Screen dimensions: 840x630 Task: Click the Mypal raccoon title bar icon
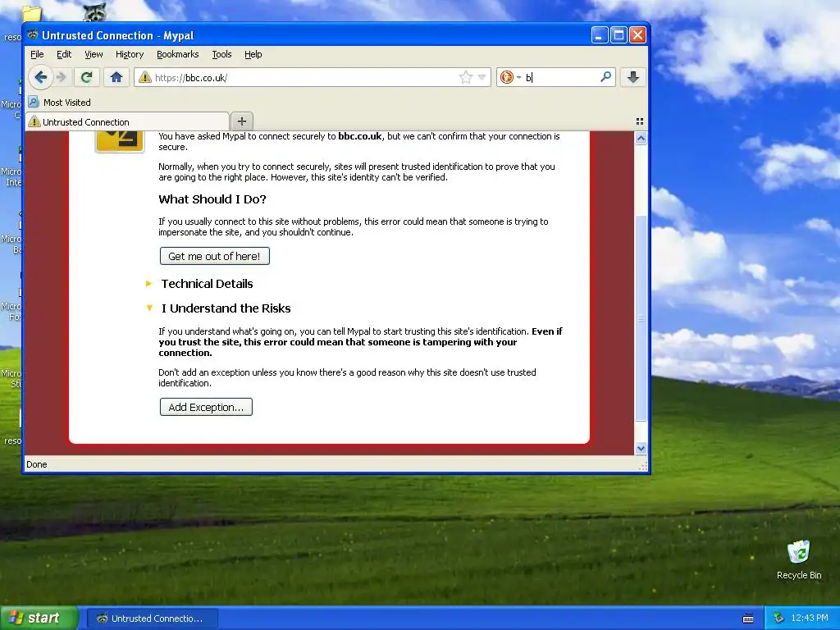(33, 34)
